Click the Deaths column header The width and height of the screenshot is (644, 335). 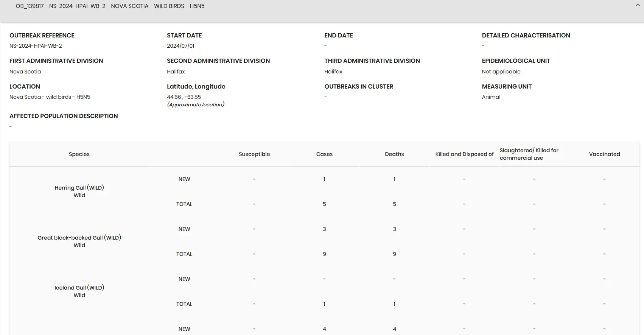[394, 154]
